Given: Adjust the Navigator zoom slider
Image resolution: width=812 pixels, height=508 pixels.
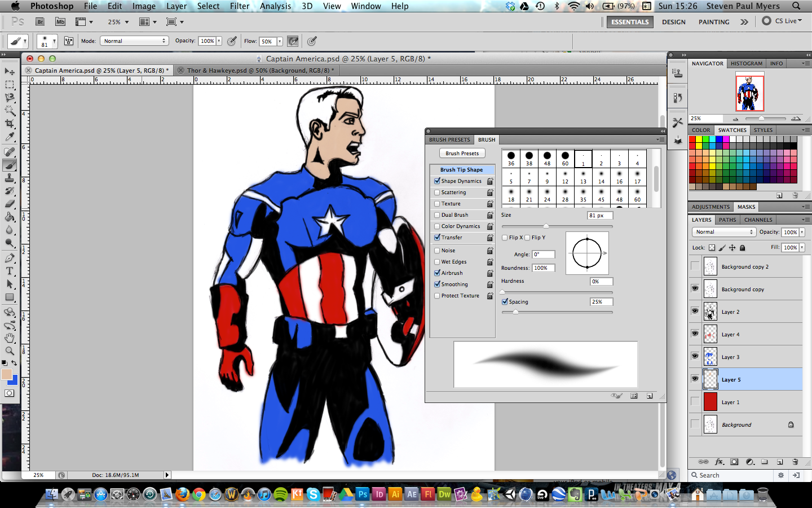Looking at the screenshot, I should [761, 119].
